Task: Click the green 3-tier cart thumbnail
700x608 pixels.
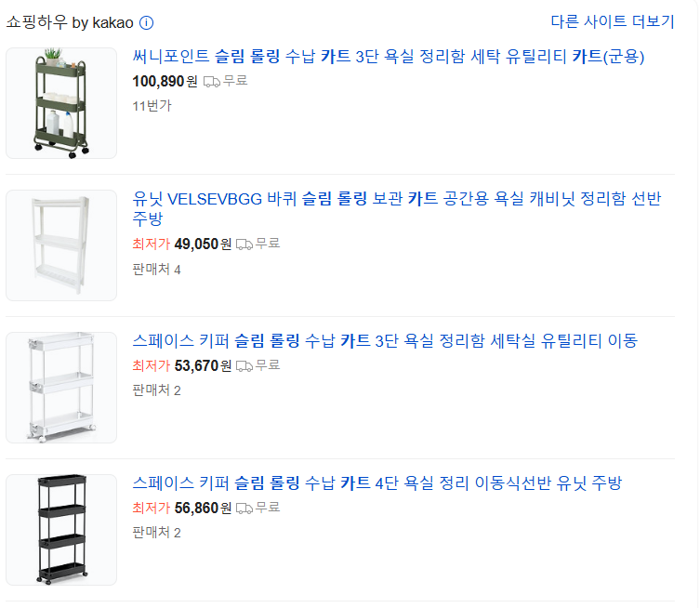Action: point(61,103)
